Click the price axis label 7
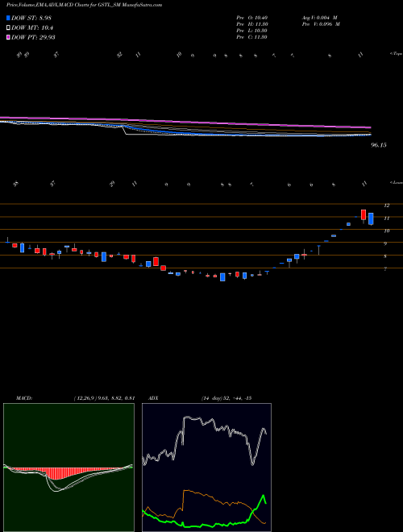The width and height of the screenshot is (403, 532). pyautogui.click(x=385, y=268)
